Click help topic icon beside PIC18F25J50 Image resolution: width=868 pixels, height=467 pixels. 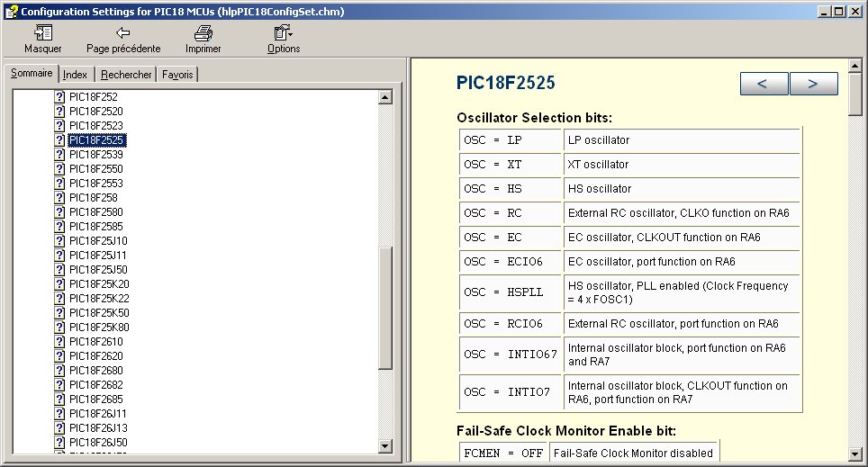pos(59,269)
